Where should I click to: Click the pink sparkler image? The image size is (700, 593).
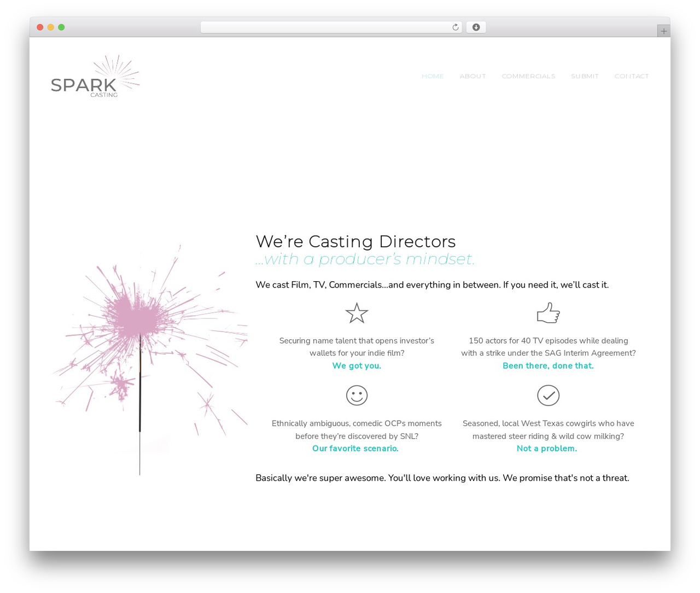[x=150, y=359]
